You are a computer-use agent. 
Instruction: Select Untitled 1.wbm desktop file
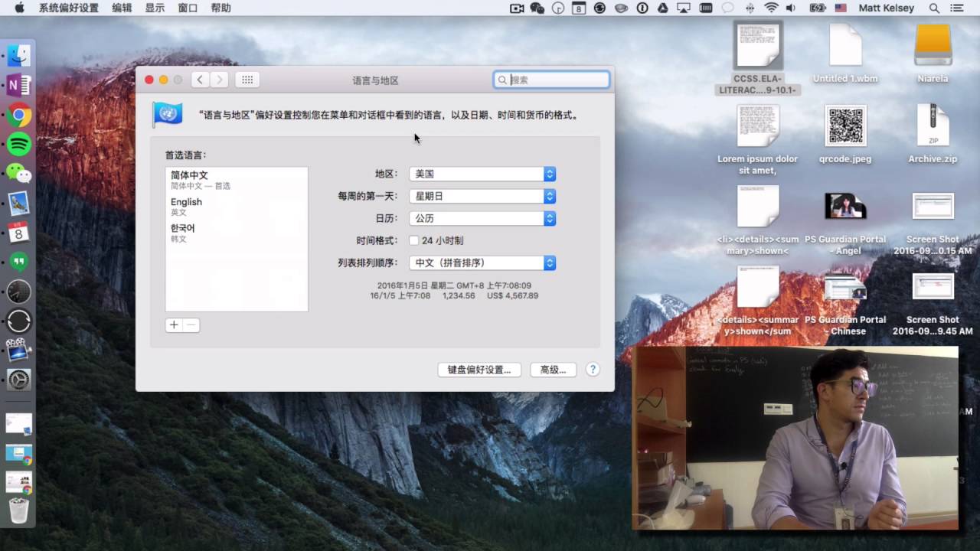(x=845, y=54)
